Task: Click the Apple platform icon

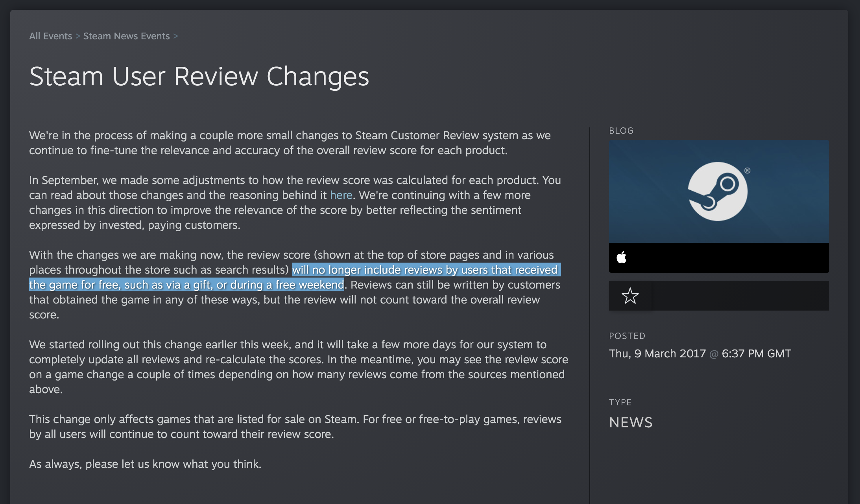Action: pyautogui.click(x=622, y=258)
